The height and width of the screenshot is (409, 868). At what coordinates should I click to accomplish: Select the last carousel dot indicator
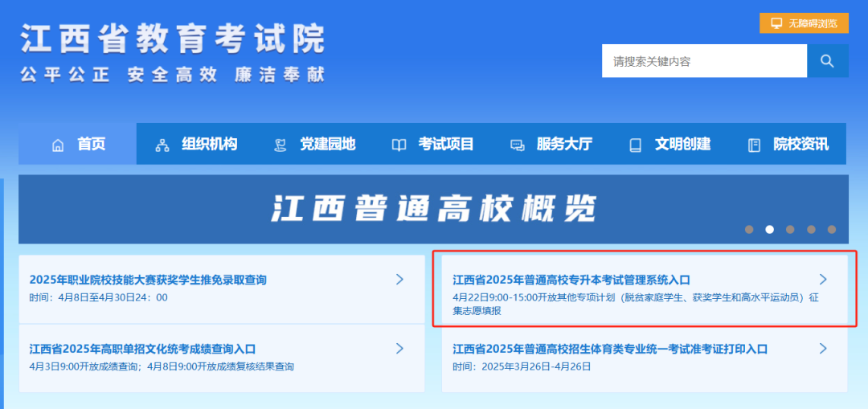832,229
